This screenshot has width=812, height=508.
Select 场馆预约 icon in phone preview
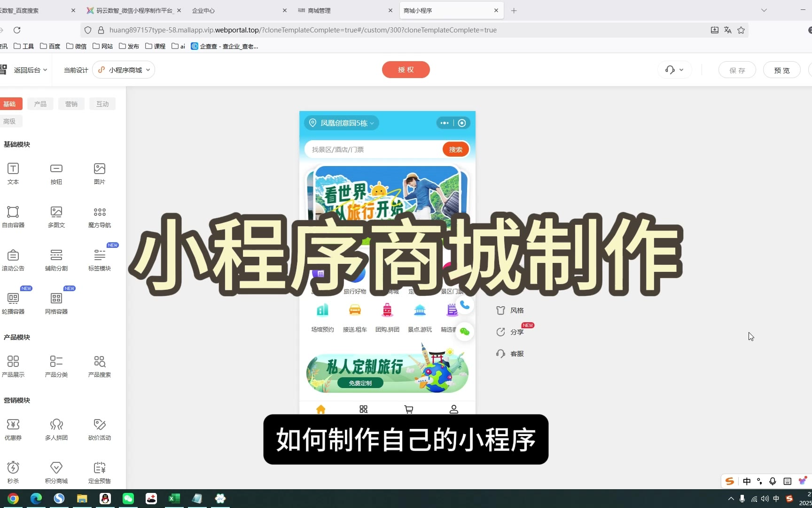[x=322, y=317]
